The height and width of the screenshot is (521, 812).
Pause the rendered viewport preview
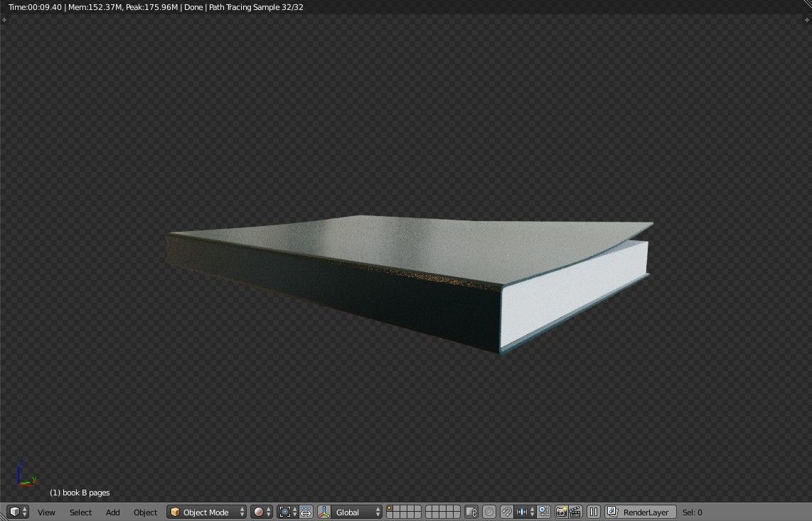click(594, 512)
